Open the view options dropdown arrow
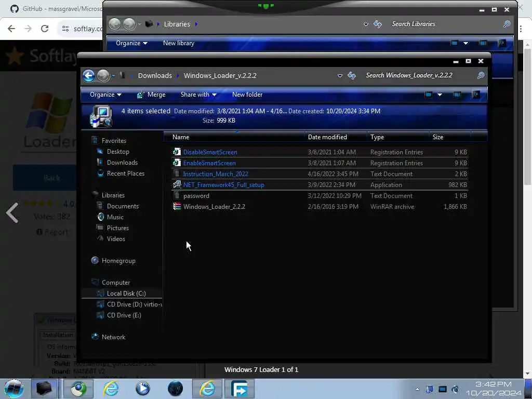The width and height of the screenshot is (532, 399). coord(440,95)
